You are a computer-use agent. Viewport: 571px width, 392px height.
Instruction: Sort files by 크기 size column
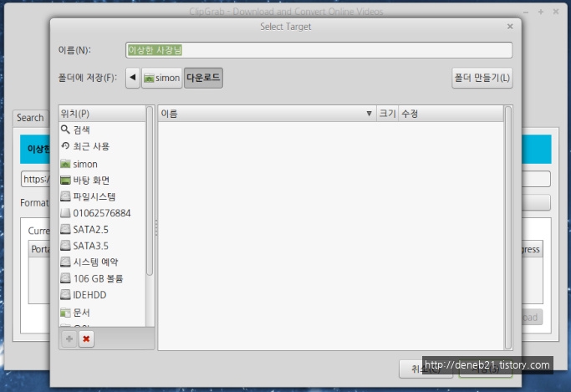coord(387,113)
